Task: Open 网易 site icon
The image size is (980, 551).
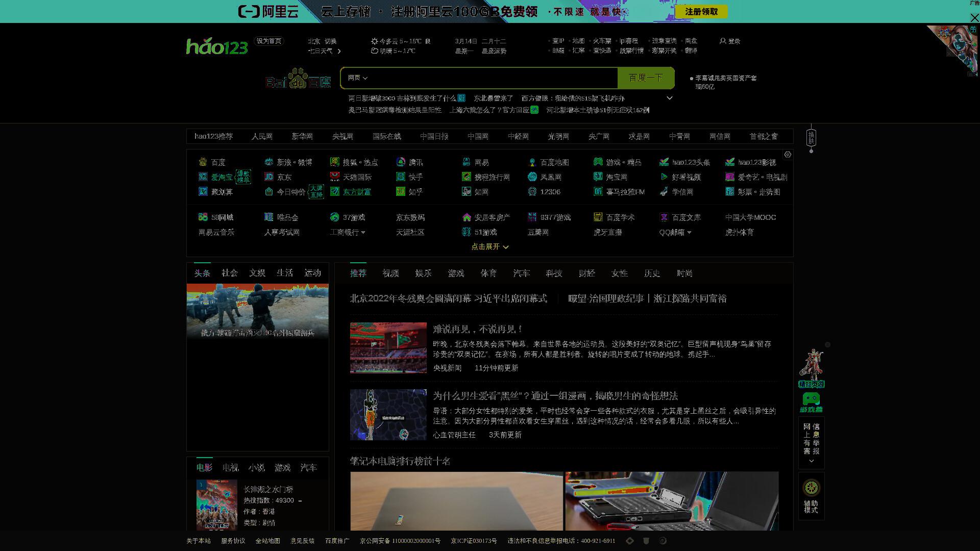Action: click(x=466, y=162)
